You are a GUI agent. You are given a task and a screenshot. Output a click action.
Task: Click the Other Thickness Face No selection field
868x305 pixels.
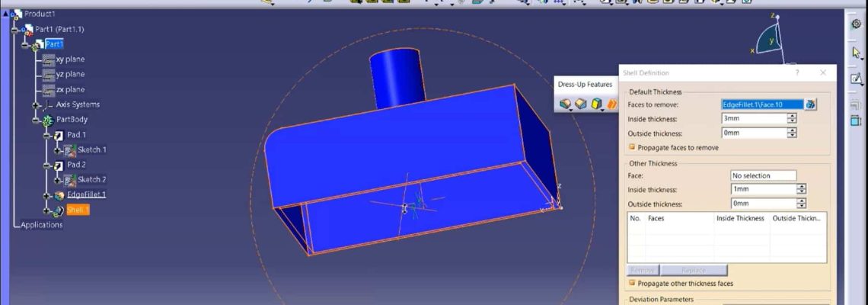pyautogui.click(x=764, y=176)
